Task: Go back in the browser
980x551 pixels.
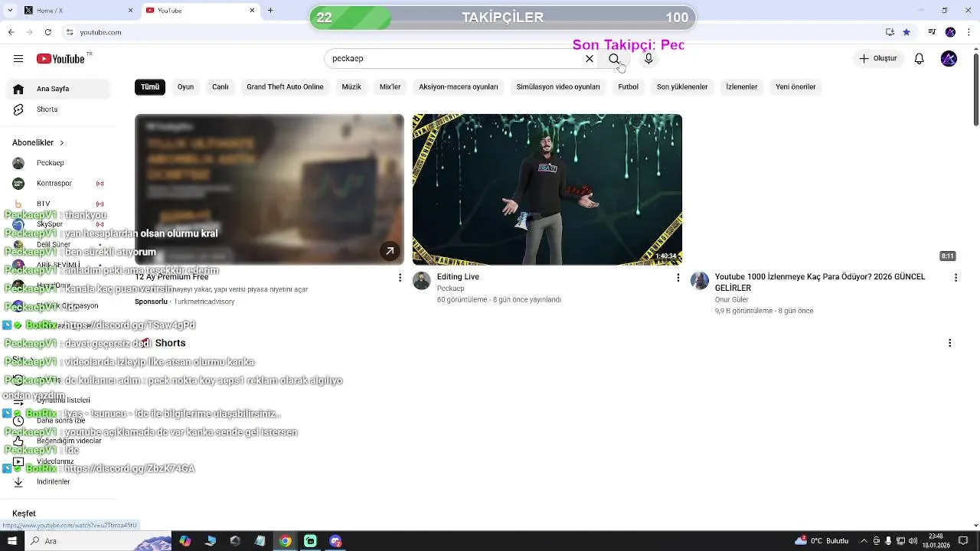Action: tap(11, 32)
